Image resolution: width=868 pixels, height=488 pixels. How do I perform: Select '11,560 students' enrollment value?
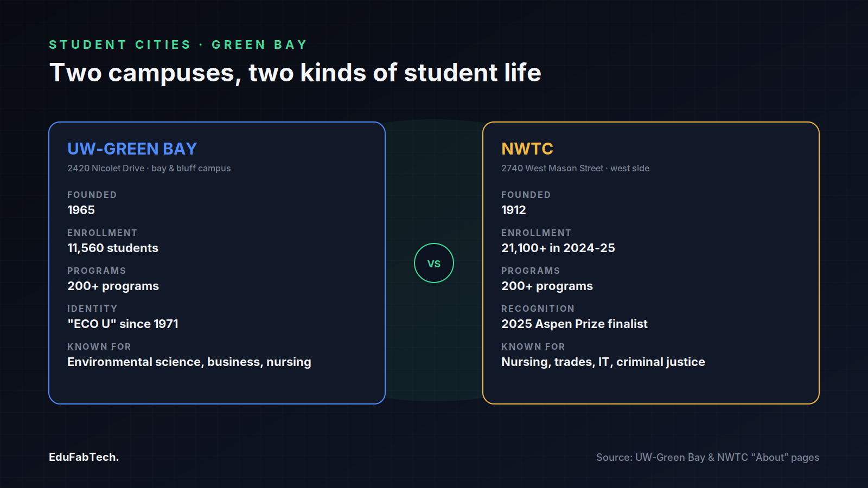(x=113, y=248)
